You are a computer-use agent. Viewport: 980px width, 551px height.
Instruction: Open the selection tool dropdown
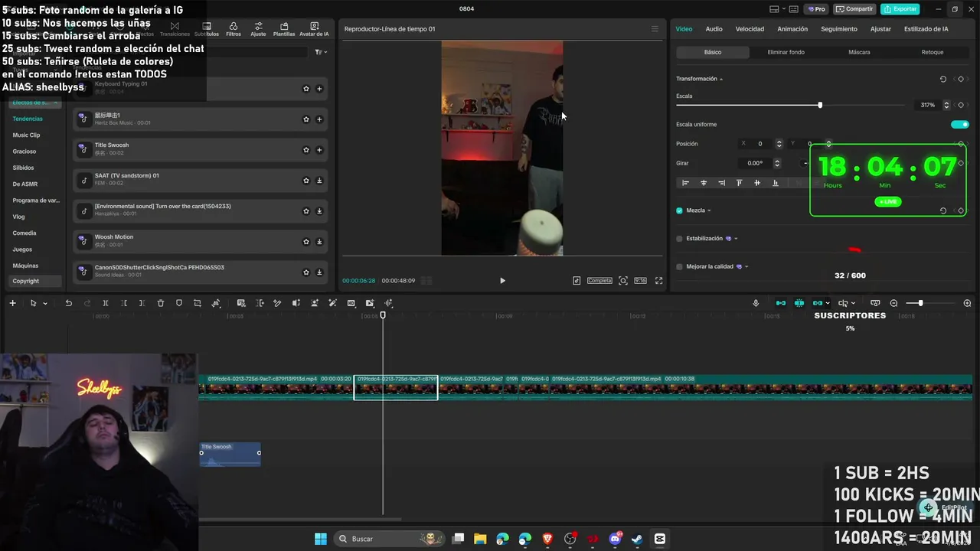pyautogui.click(x=45, y=303)
